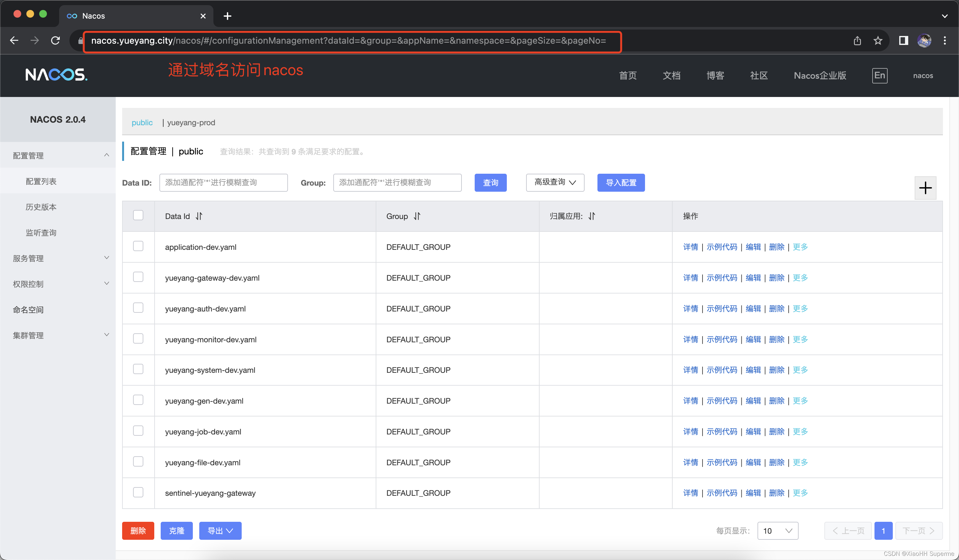The width and height of the screenshot is (959, 560).
Task: Check the yueyang-system-dev.yaml row checkbox
Action: coord(138,369)
